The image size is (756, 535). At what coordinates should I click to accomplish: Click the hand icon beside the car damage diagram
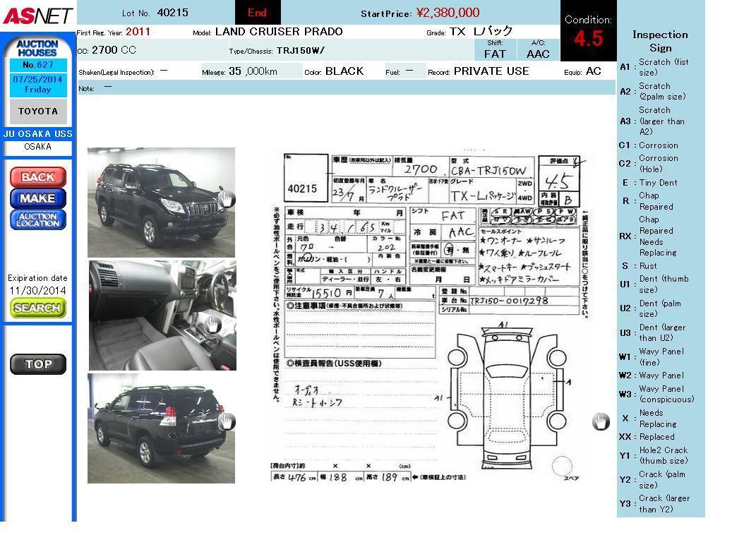600,421
